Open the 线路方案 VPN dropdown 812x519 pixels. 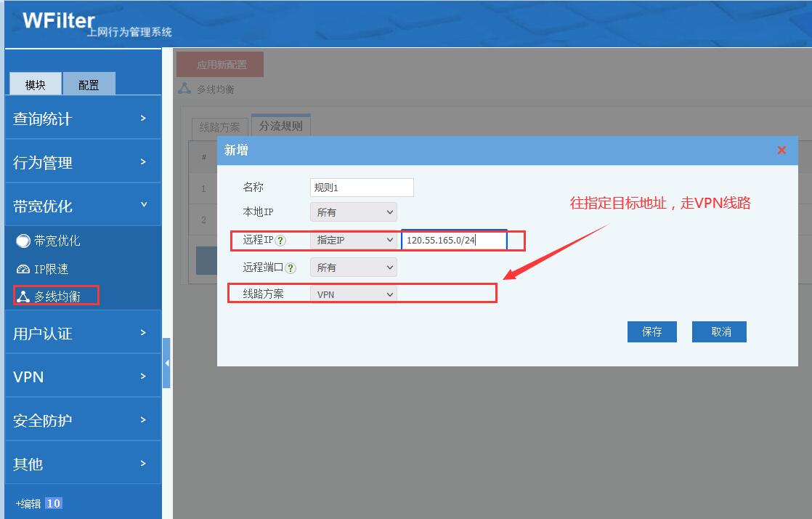tap(353, 294)
